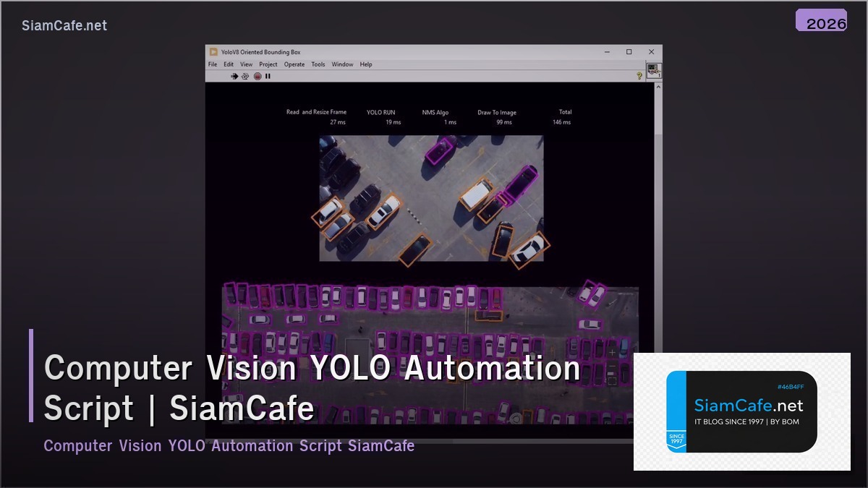
Task: Click the Help question mark icon
Action: (x=639, y=75)
